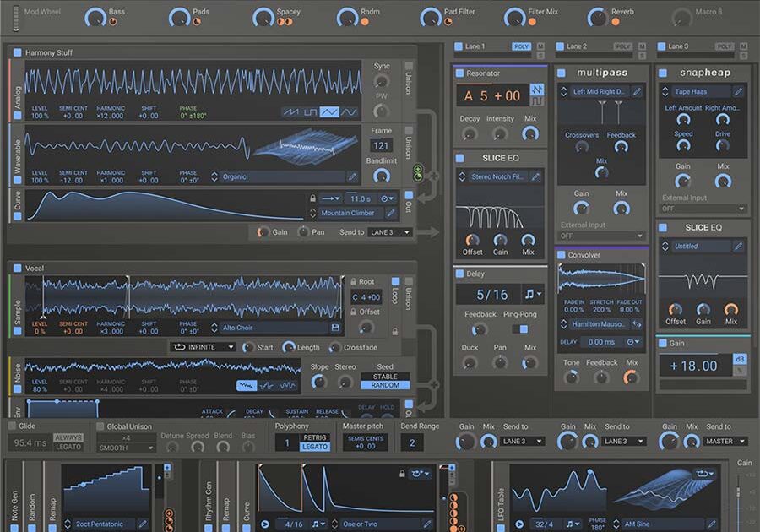The width and height of the screenshot is (760, 532).
Task: Select the triangle waveform shape in Analog oscillator
Action: click(329, 112)
